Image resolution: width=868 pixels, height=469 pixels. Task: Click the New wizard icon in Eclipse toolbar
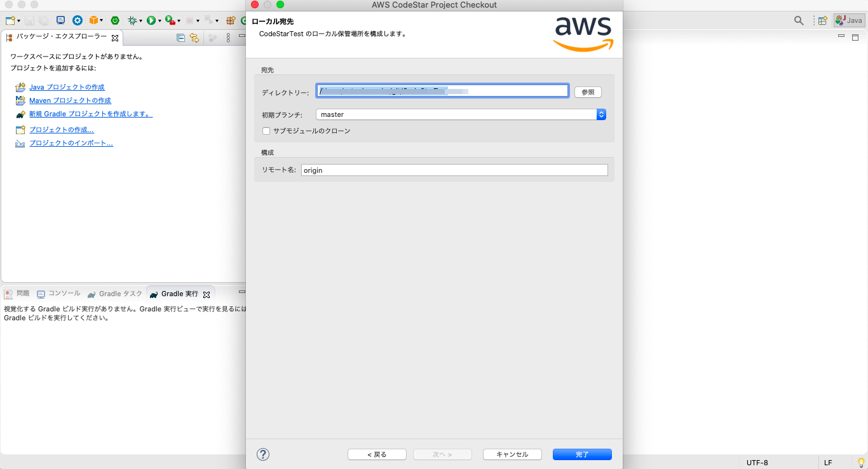click(x=10, y=20)
